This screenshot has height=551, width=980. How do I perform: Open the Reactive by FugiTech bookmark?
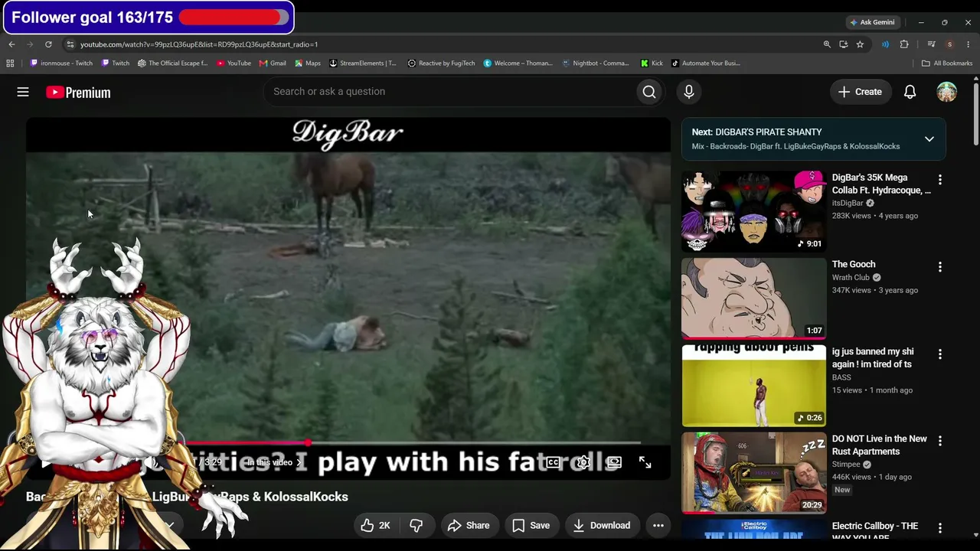441,64
